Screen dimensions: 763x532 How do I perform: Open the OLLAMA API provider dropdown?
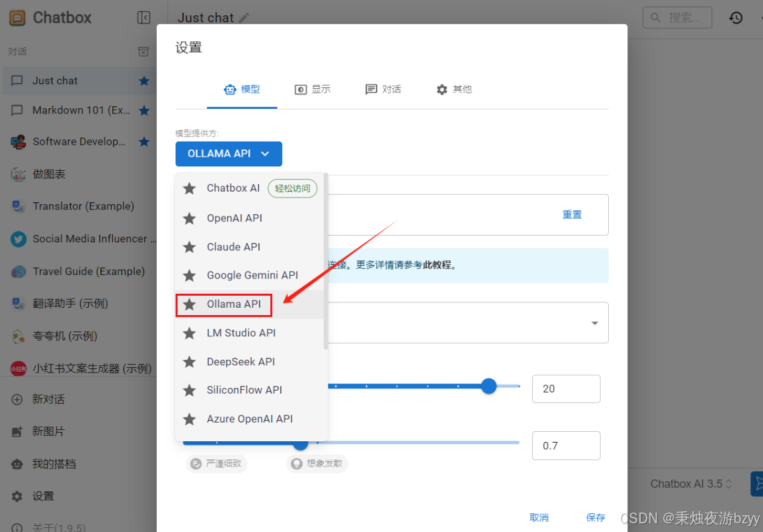coord(229,154)
